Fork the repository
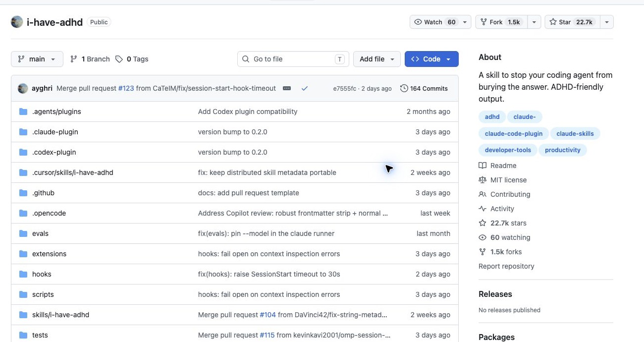Screen dimensions: 644x342 coord(501,22)
